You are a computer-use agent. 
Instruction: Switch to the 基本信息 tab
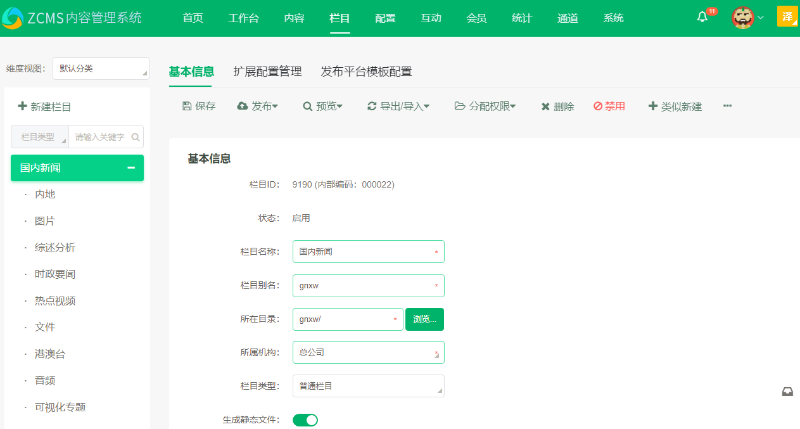tap(191, 71)
